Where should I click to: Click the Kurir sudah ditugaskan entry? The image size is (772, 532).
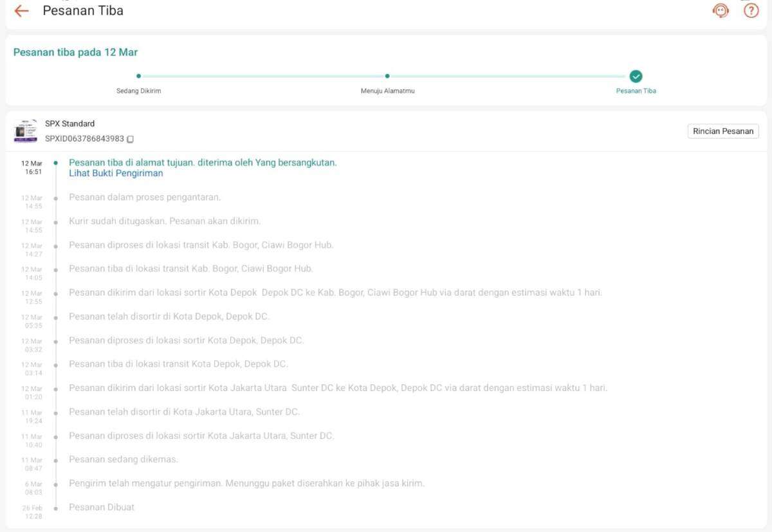(x=165, y=221)
